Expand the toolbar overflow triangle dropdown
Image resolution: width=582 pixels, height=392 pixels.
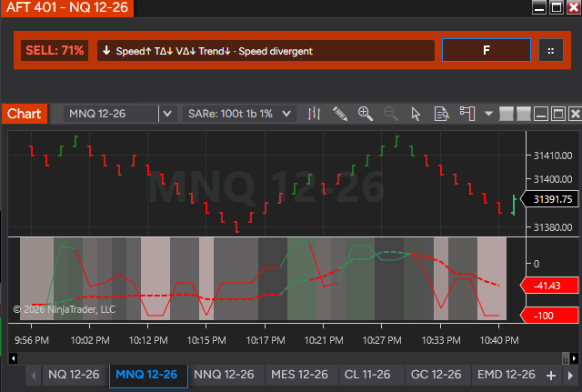[488, 114]
